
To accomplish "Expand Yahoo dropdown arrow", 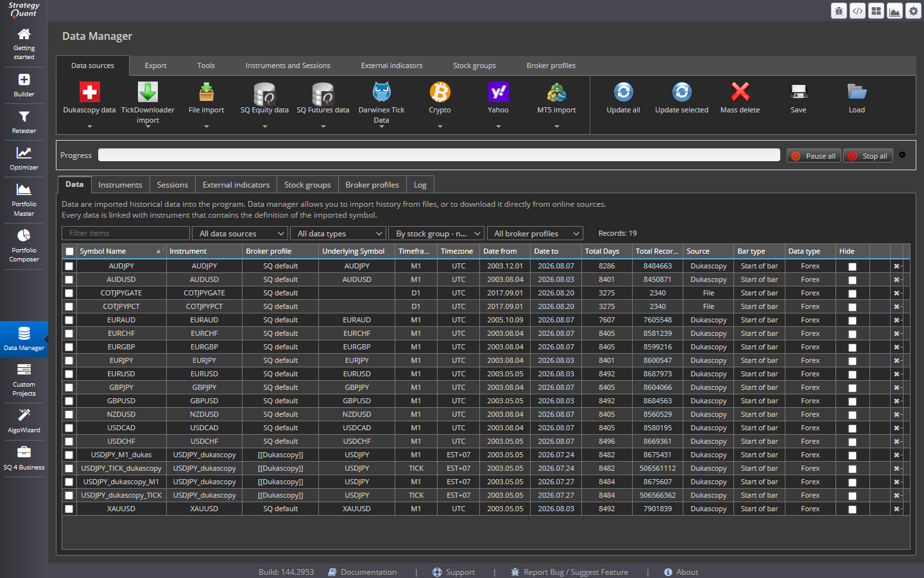I will tap(498, 127).
